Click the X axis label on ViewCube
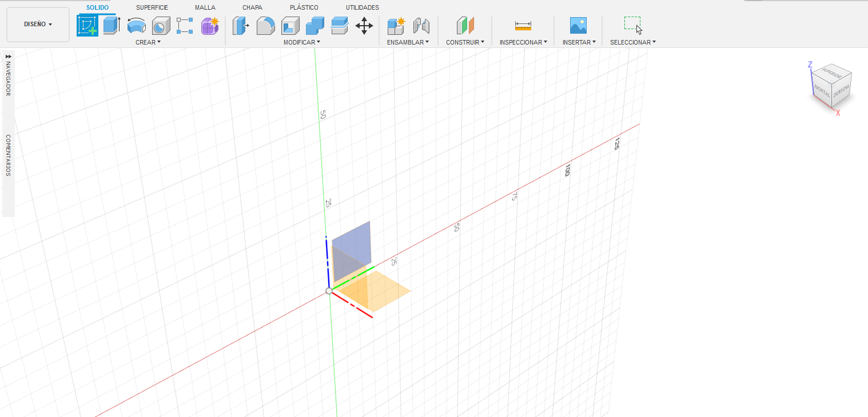 click(x=838, y=113)
